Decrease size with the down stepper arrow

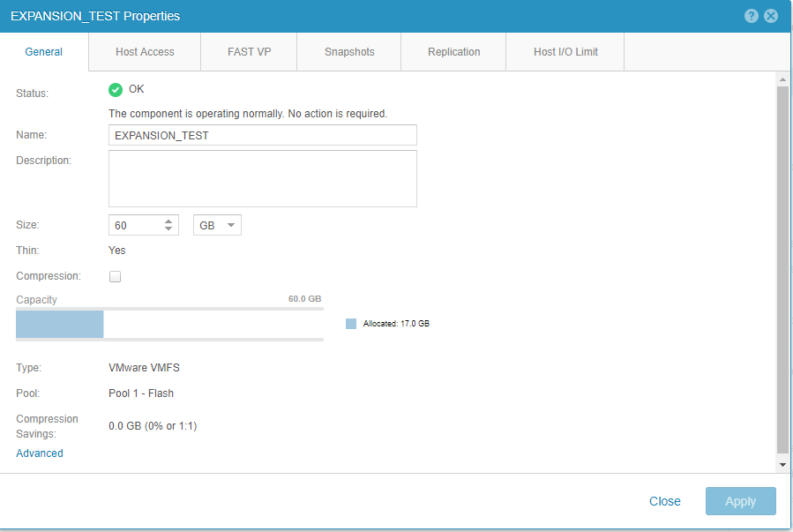(168, 229)
